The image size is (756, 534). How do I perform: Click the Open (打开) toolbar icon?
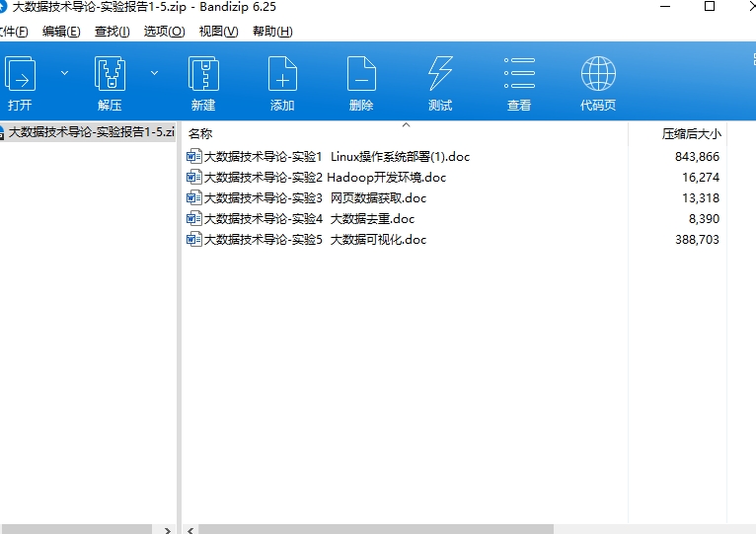20,74
